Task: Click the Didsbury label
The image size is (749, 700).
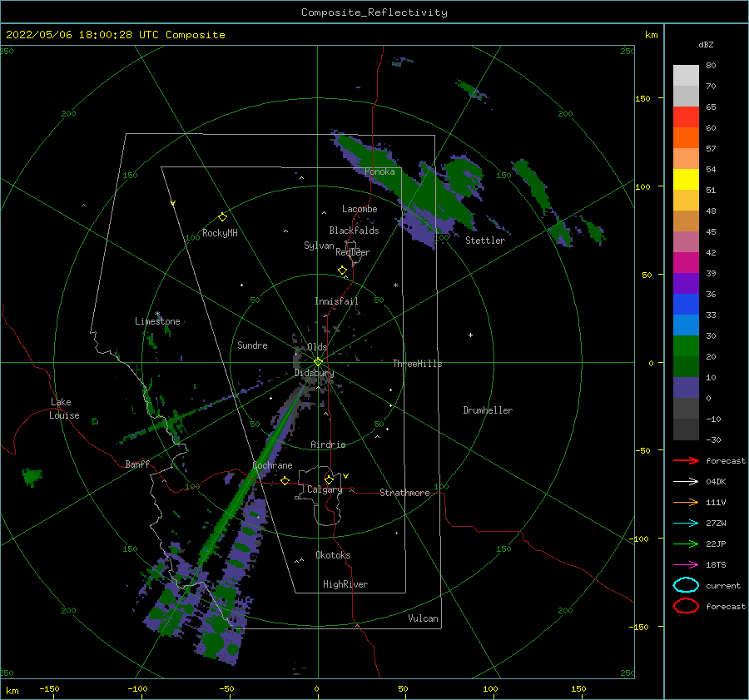Action: pos(314,373)
